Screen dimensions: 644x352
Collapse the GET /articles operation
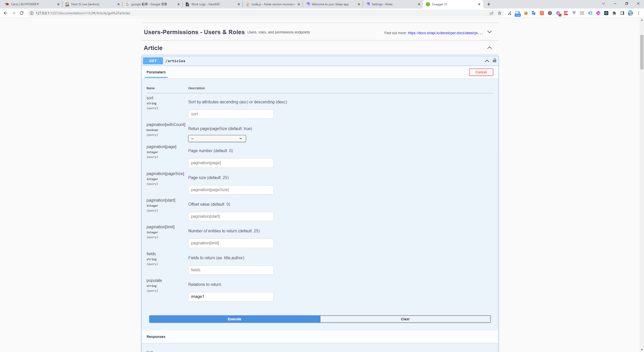(487, 61)
